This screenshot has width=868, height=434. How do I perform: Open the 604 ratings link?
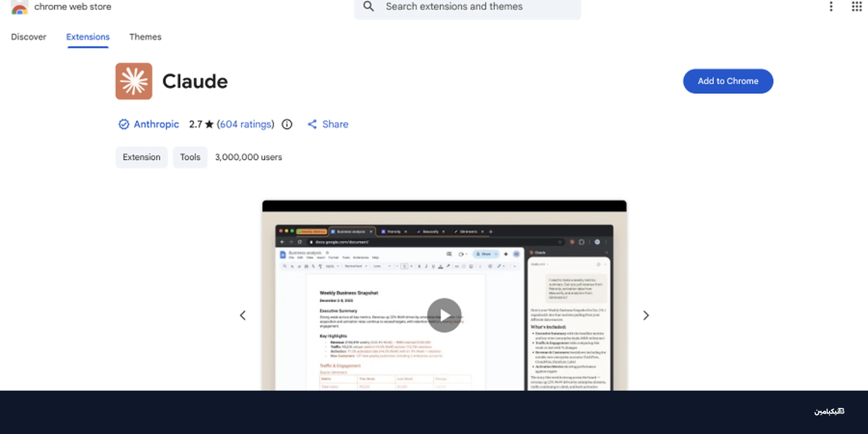(245, 124)
